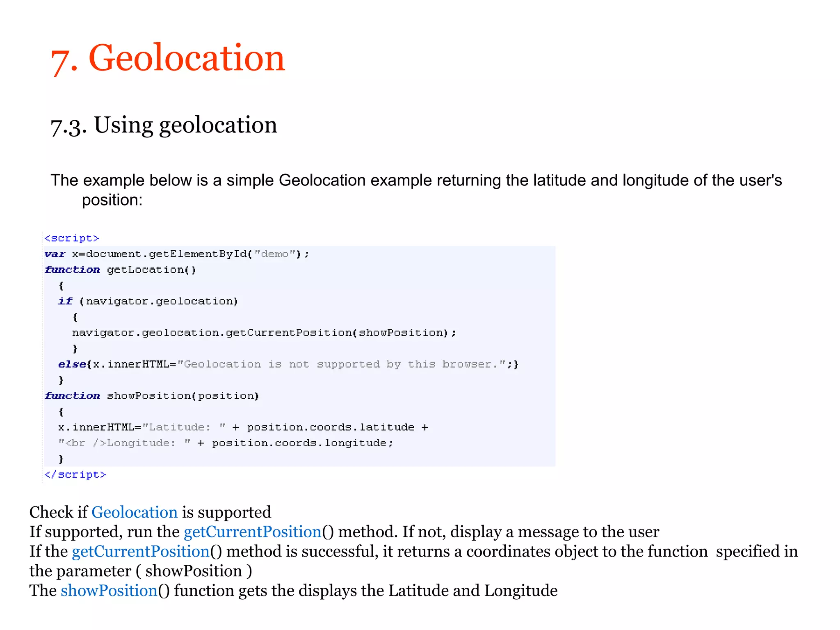Click the 'position.coords.latitude' code text
Screen dimensions: 840x630
330,427
